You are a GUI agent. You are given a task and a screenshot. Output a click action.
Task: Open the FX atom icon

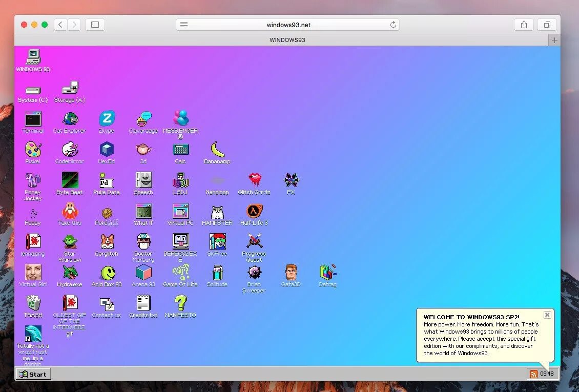click(292, 180)
